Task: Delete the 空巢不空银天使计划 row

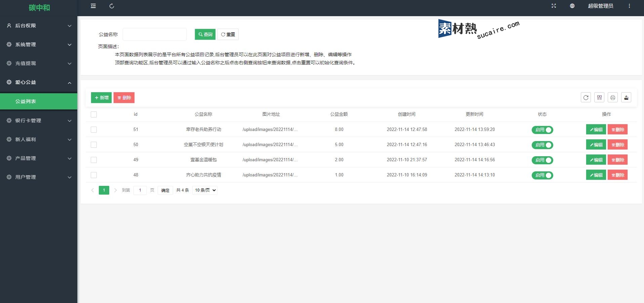Action: 617,145
